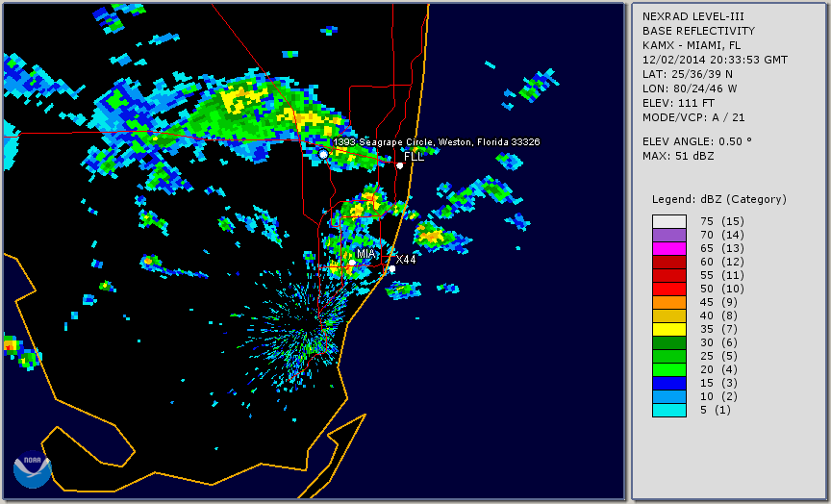The height and width of the screenshot is (504, 831).
Task: Click 'KAMX - MIAMI, FL' station text
Action: point(692,45)
